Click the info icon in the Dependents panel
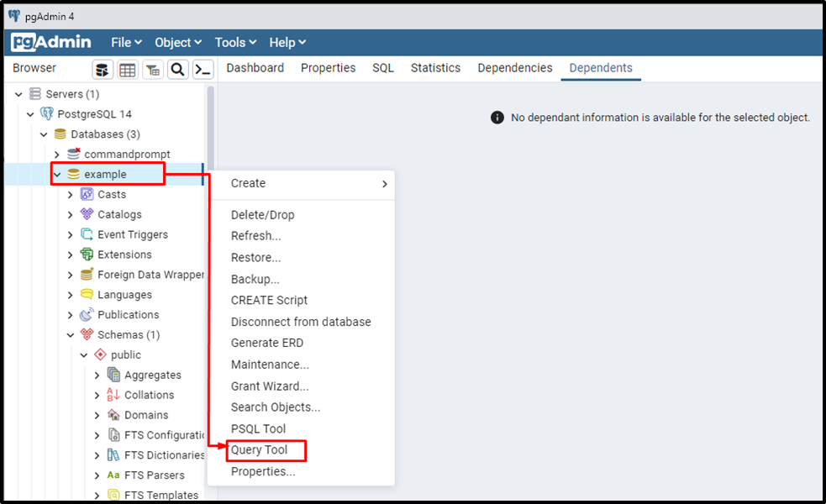This screenshot has height=504, width=826. (x=496, y=117)
